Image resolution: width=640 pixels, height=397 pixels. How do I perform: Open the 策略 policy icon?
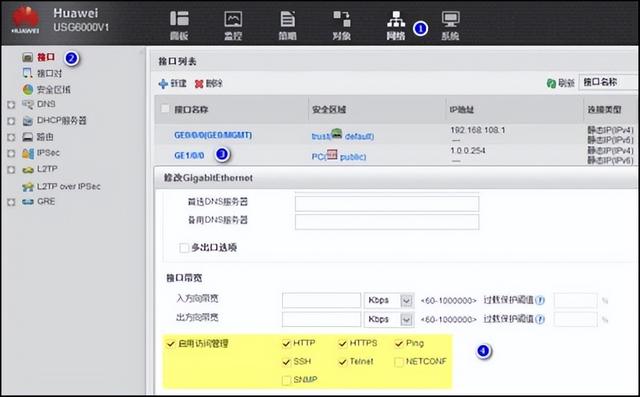coord(287,19)
